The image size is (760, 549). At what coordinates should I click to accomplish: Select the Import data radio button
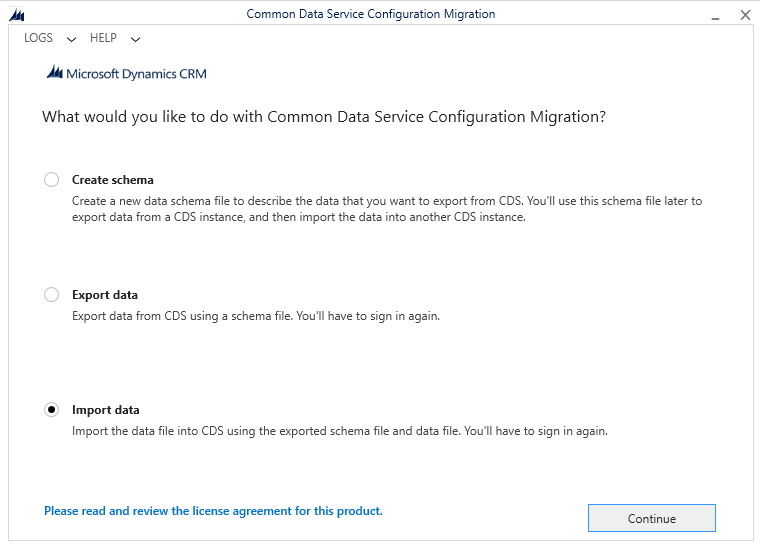(x=51, y=410)
